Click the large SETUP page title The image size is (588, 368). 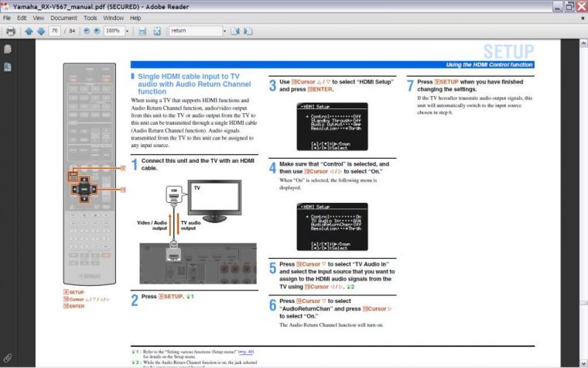508,51
